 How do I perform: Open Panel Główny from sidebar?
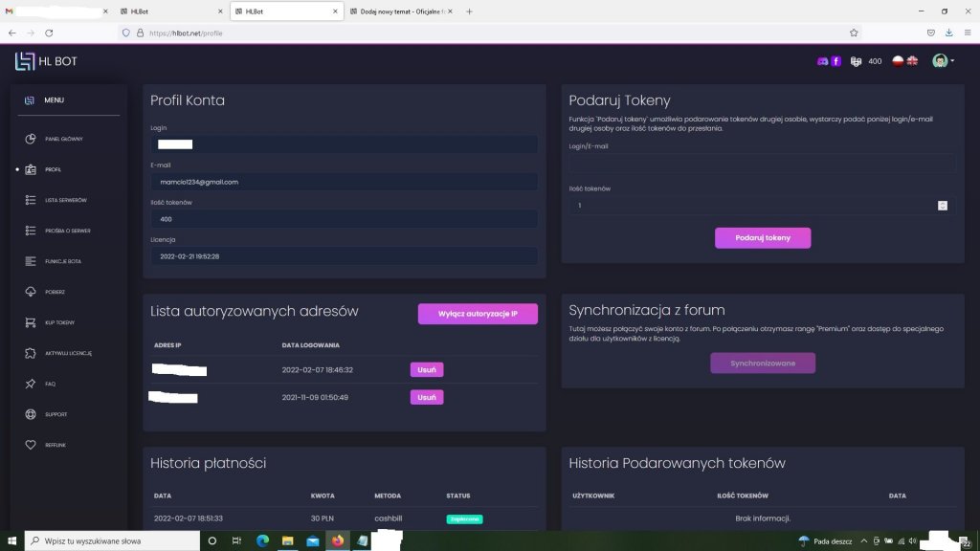pos(63,139)
